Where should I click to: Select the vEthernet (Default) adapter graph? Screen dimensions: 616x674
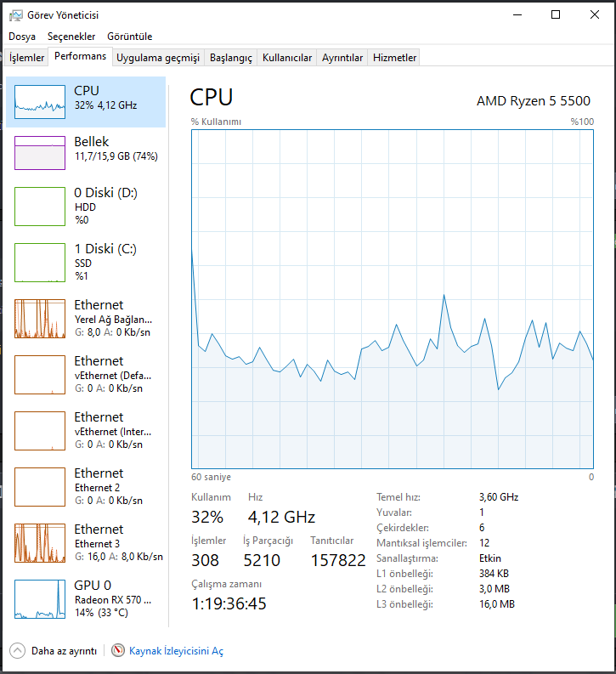40,374
